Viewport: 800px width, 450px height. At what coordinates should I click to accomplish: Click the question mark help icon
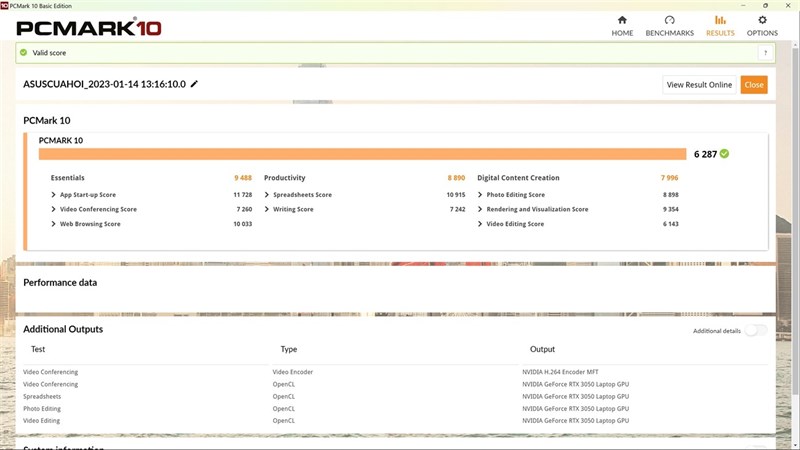pyautogui.click(x=765, y=53)
